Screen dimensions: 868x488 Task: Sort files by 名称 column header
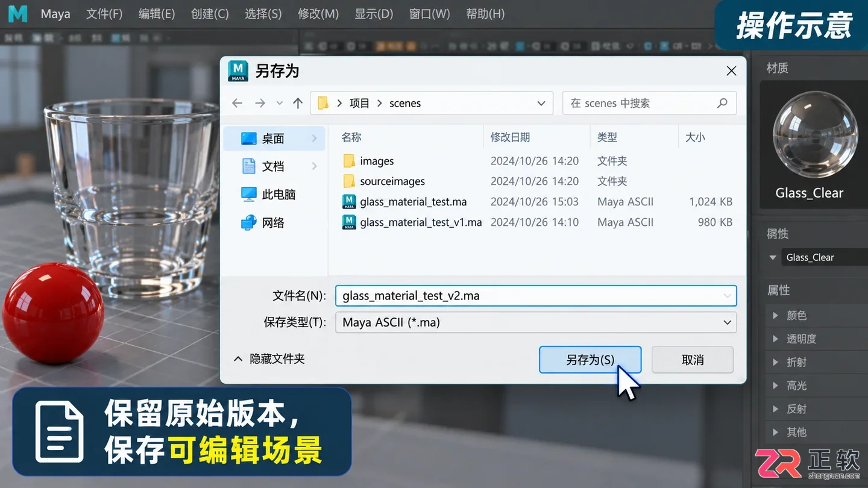[x=351, y=137]
